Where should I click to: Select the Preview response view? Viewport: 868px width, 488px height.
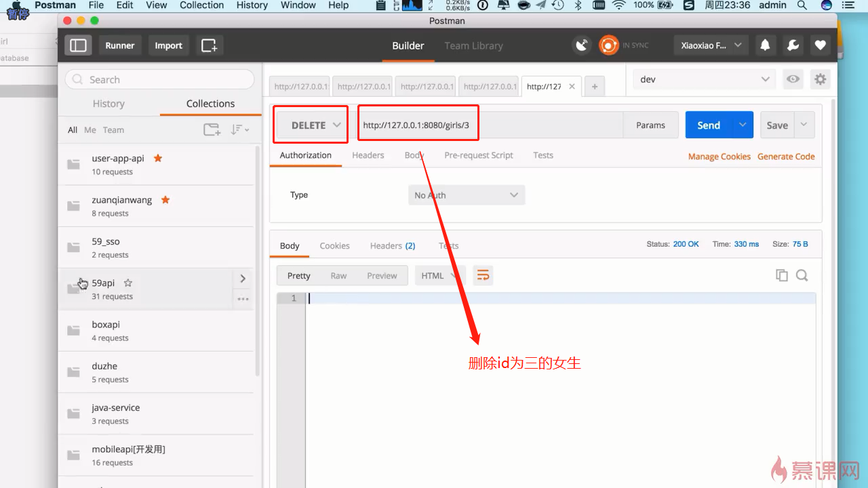(382, 275)
